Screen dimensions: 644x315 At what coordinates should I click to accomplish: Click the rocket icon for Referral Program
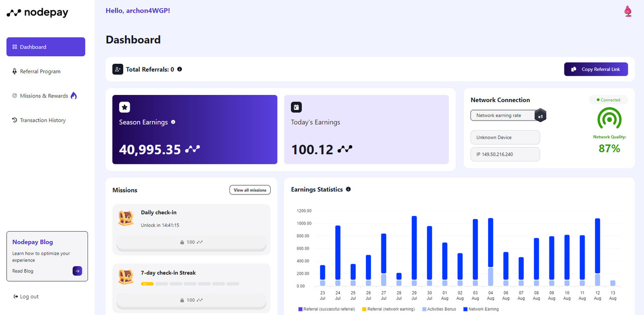(x=15, y=71)
